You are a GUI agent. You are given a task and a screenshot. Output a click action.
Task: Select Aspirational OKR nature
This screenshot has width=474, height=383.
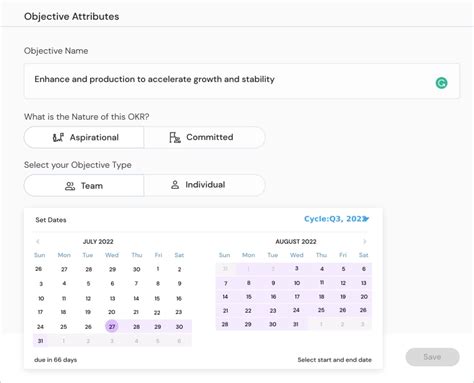pyautogui.click(x=84, y=137)
